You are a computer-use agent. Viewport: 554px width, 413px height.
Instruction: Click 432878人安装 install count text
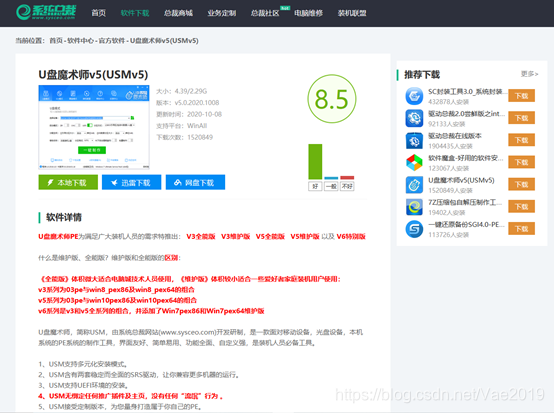point(448,102)
